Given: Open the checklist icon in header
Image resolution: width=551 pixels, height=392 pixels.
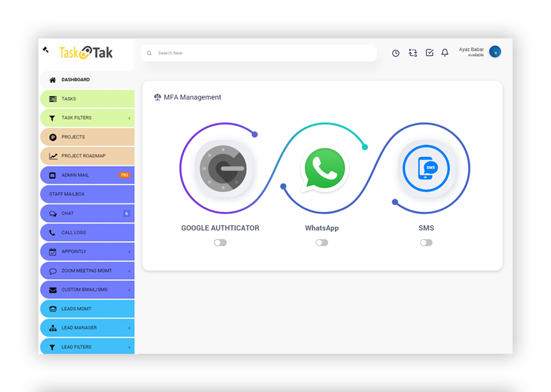Looking at the screenshot, I should pyautogui.click(x=430, y=52).
